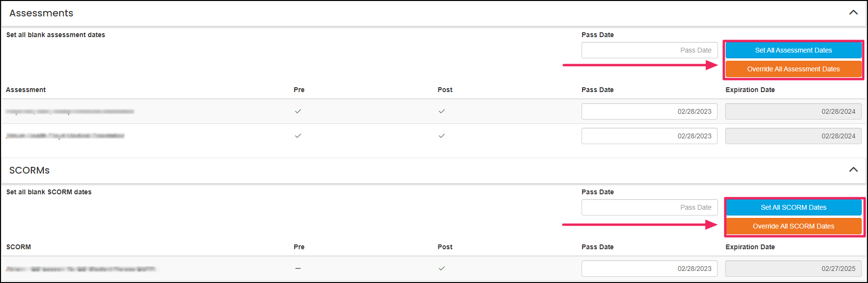Select the first assessment's Pass Date 02/28/2023
Screen dimensions: 868x283
[649, 111]
